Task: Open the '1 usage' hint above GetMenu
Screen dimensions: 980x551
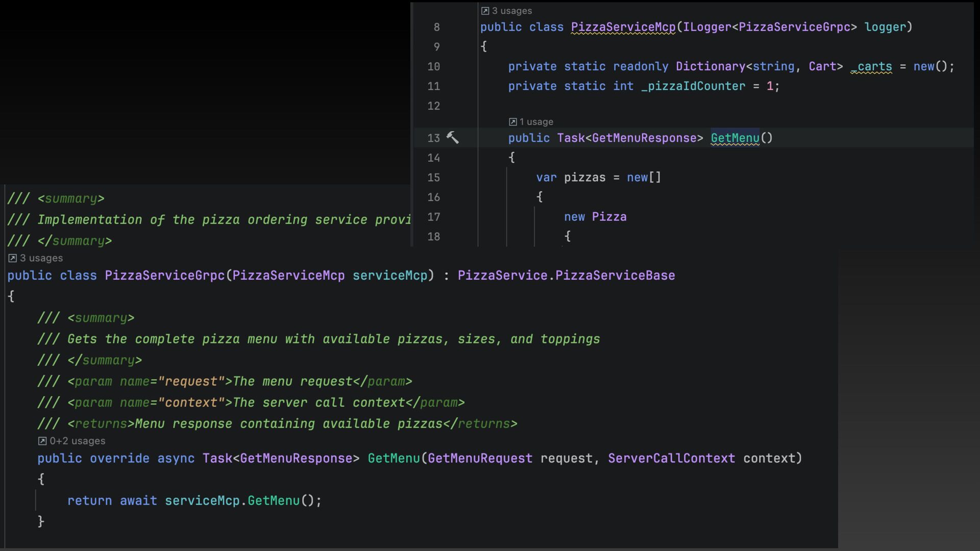Action: point(536,122)
